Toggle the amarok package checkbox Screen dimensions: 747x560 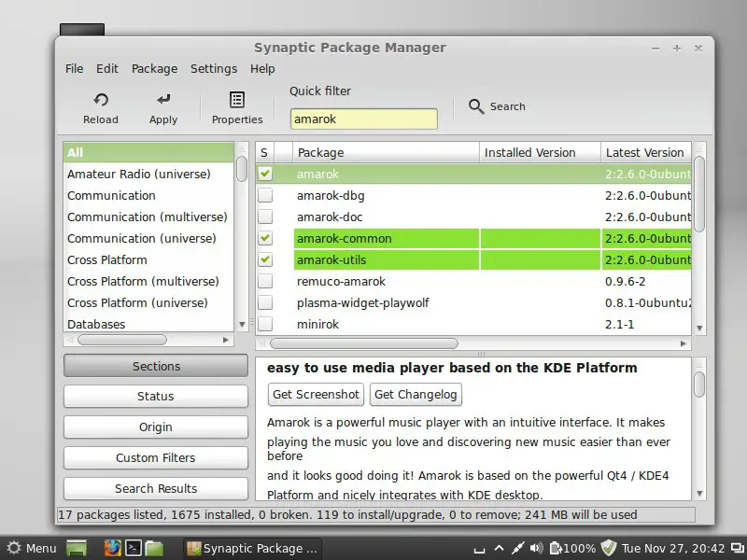[265, 174]
